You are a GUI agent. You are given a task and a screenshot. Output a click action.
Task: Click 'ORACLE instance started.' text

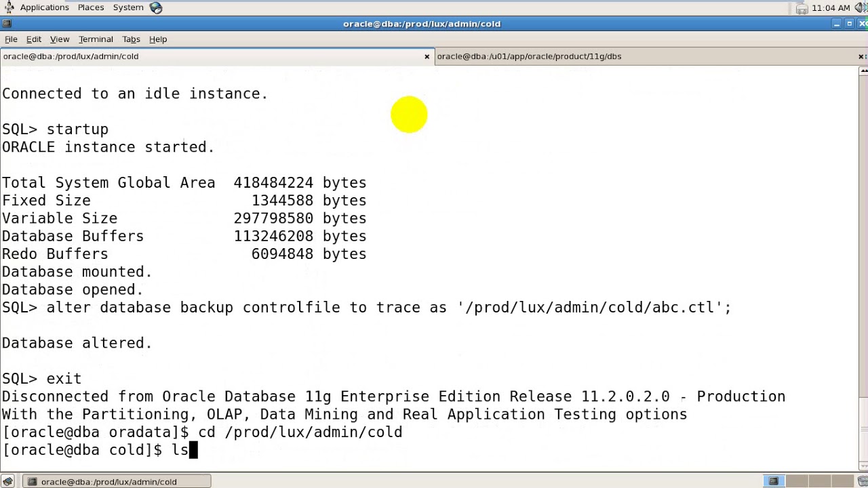(108, 147)
